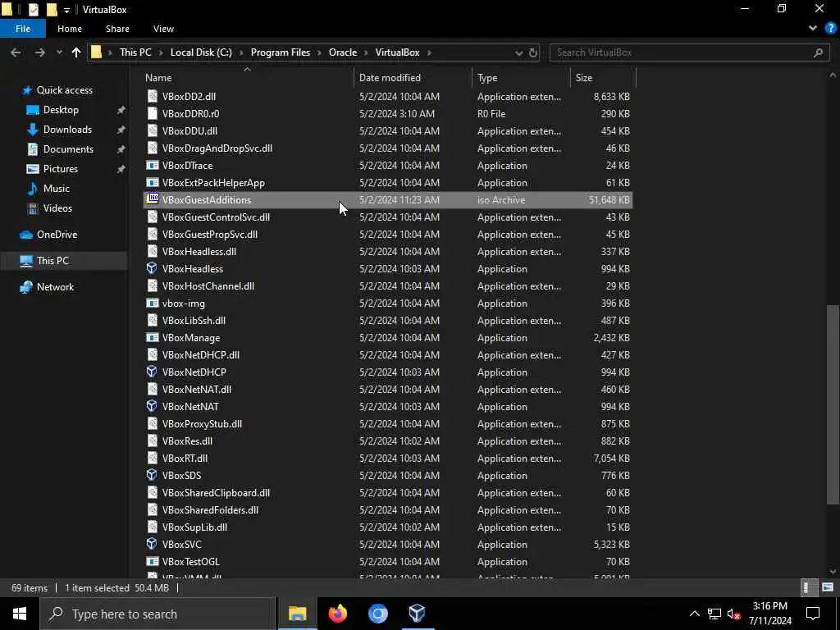
Task: Open the clock and date tray
Action: point(769,614)
